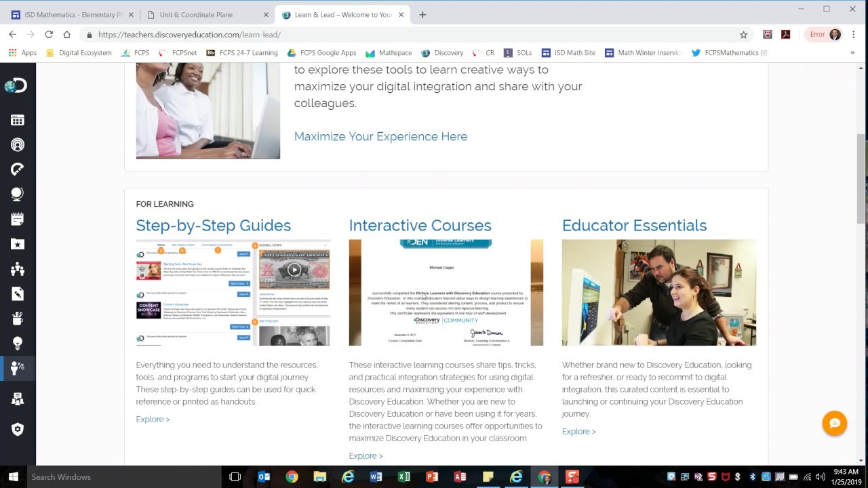Open the FCPS 24-7 Learning bookmark
The width and height of the screenshot is (868, 488).
pyautogui.click(x=242, y=53)
